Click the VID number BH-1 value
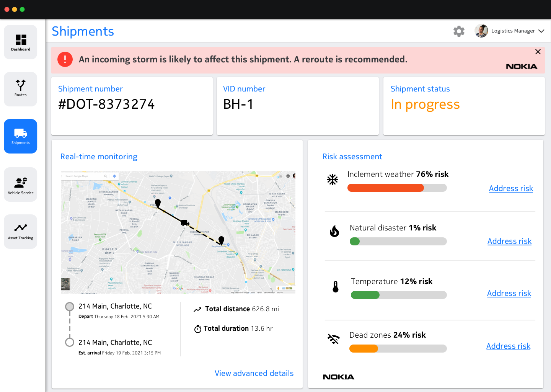The width and height of the screenshot is (551, 392). coord(238,104)
